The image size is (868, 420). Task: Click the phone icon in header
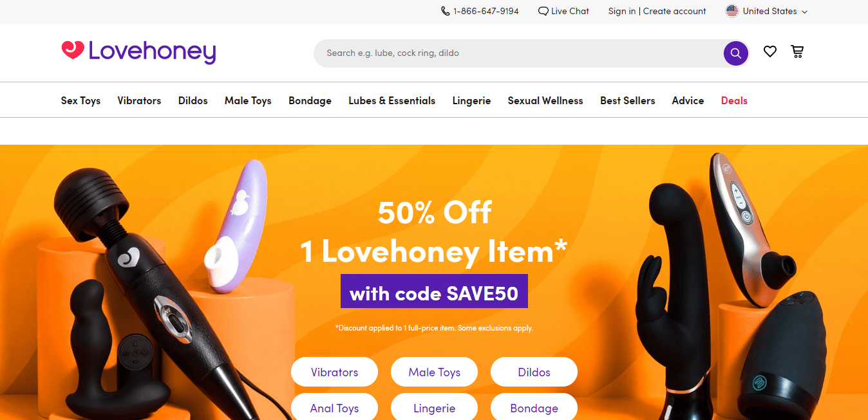tap(446, 11)
